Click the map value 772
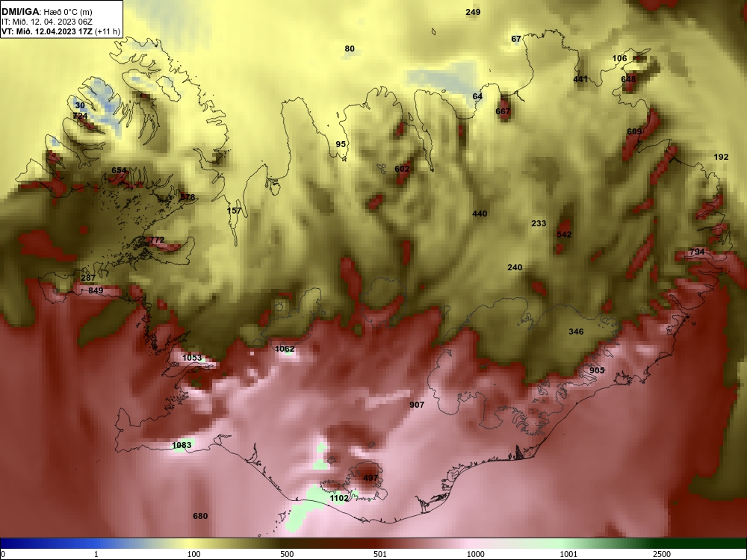The height and width of the screenshot is (560, 747). pos(157,240)
